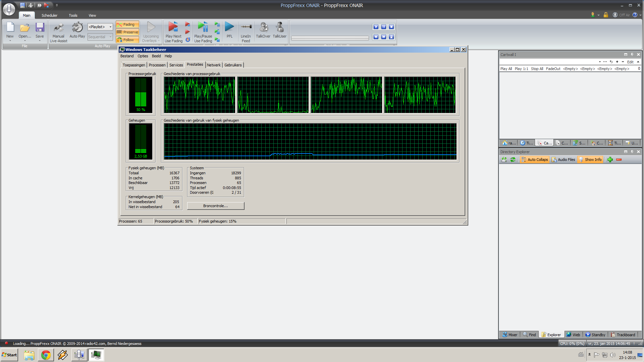Switch to the Netwerk tab in Taakbeheer
Image resolution: width=644 pixels, height=362 pixels.
214,65
